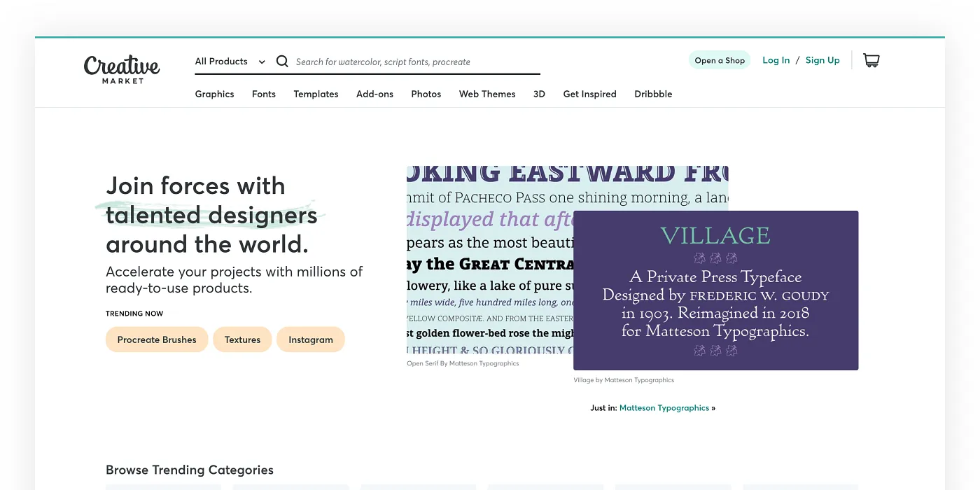Click the TRENDING NOW label
980x490 pixels.
click(134, 314)
